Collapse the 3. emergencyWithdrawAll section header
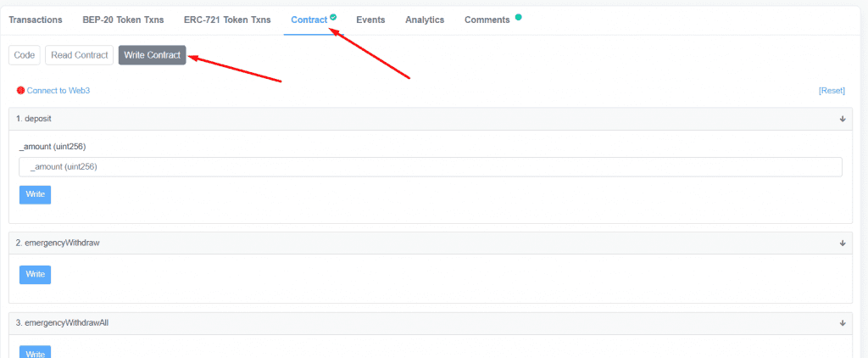 point(431,323)
